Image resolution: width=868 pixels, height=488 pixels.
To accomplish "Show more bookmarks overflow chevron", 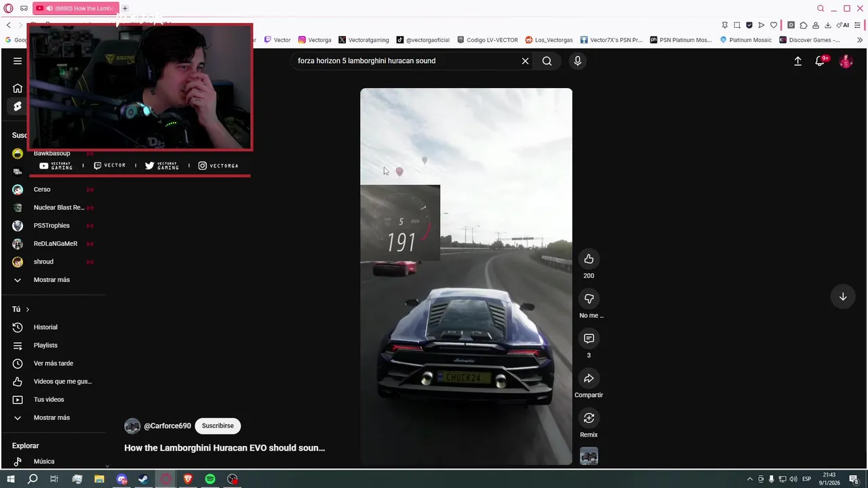I will [x=860, y=40].
